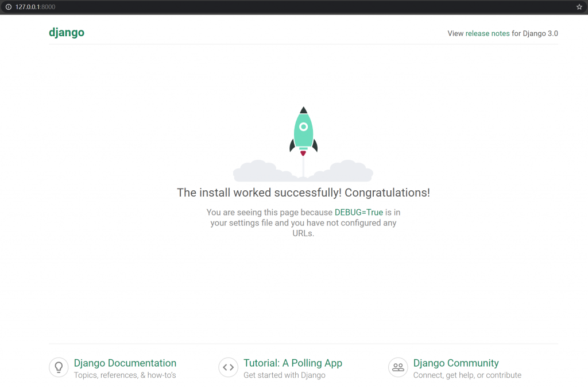Bookmark this page with the star icon
The width and height of the screenshot is (588, 388).
(x=579, y=7)
